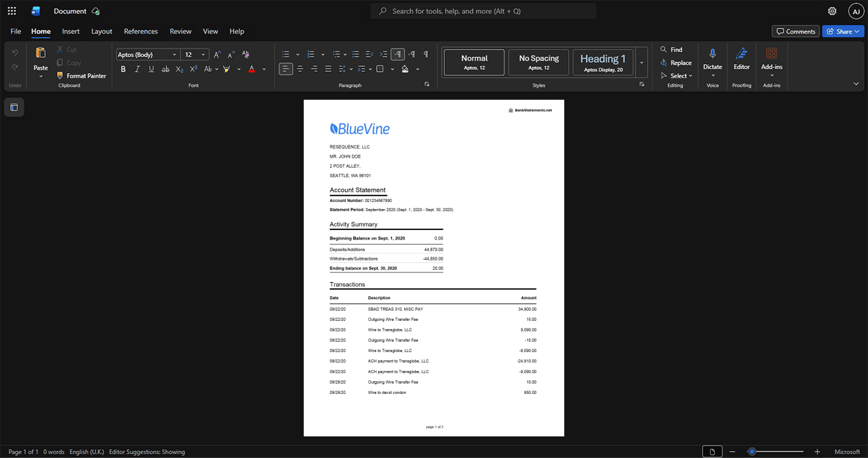The image size is (868, 458).
Task: Increase paragraph indent
Action: 384,55
